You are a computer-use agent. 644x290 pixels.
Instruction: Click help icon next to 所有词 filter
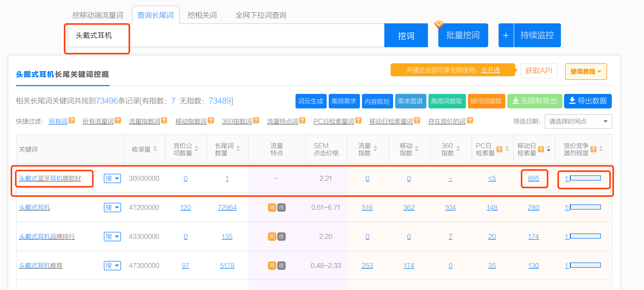pos(72,120)
